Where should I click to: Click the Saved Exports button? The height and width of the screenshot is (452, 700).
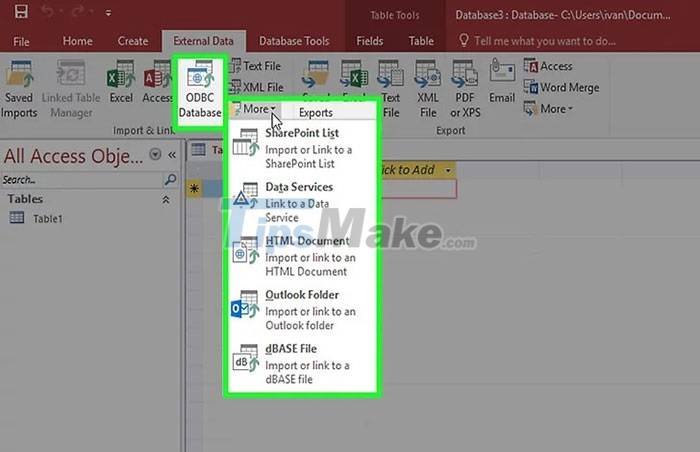(316, 89)
